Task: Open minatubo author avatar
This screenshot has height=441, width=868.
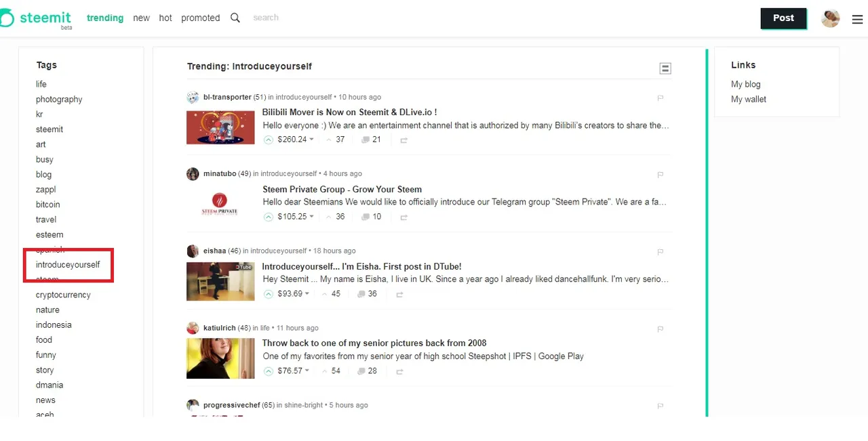Action: 193,174
